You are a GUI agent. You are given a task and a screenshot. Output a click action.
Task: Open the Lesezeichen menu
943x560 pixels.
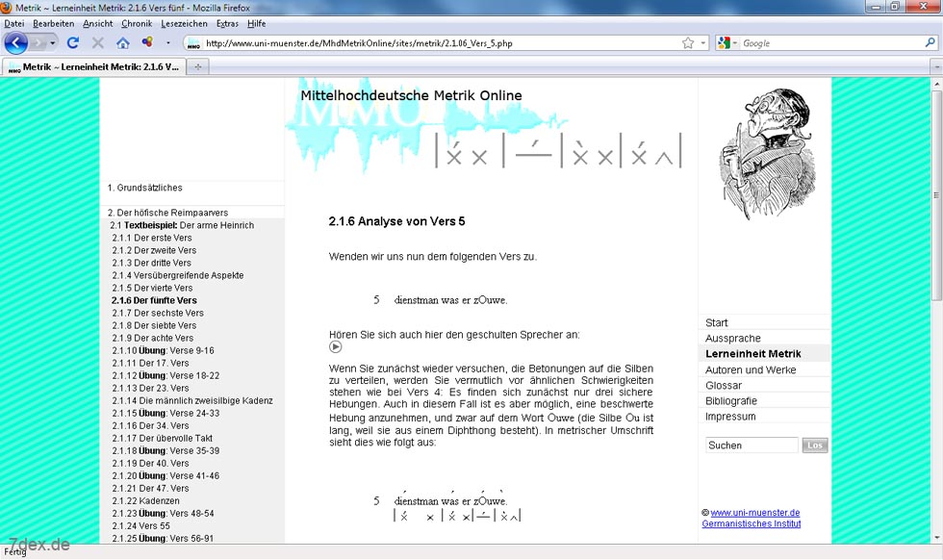[184, 23]
